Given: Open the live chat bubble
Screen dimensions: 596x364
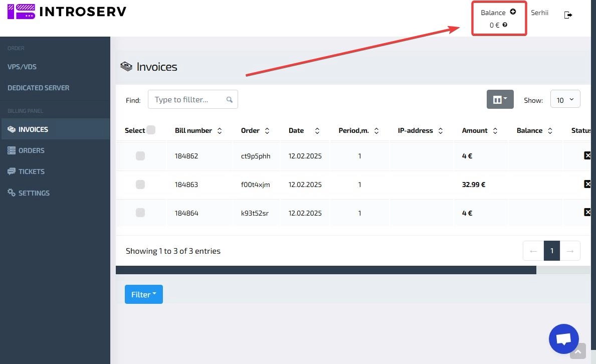Looking at the screenshot, I should tap(563, 339).
